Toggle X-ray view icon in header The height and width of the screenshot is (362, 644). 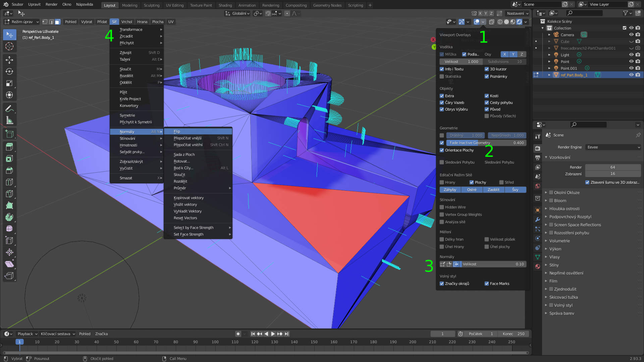tap(491, 22)
